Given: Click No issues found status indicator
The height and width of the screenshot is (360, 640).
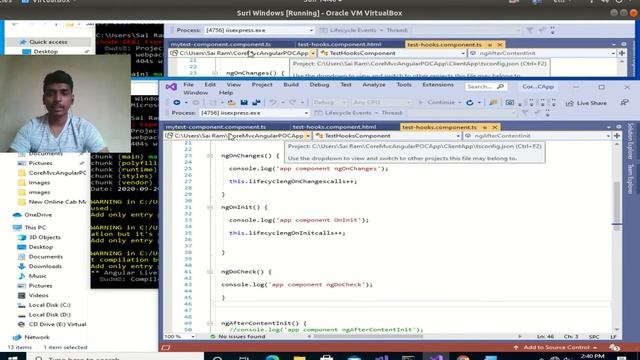Looking at the screenshot, I should 238,336.
